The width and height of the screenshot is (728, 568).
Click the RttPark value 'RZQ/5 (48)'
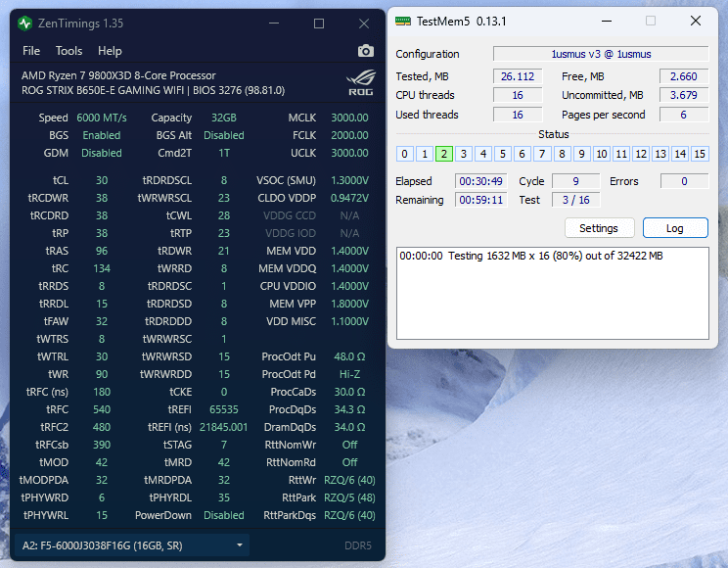click(x=349, y=497)
